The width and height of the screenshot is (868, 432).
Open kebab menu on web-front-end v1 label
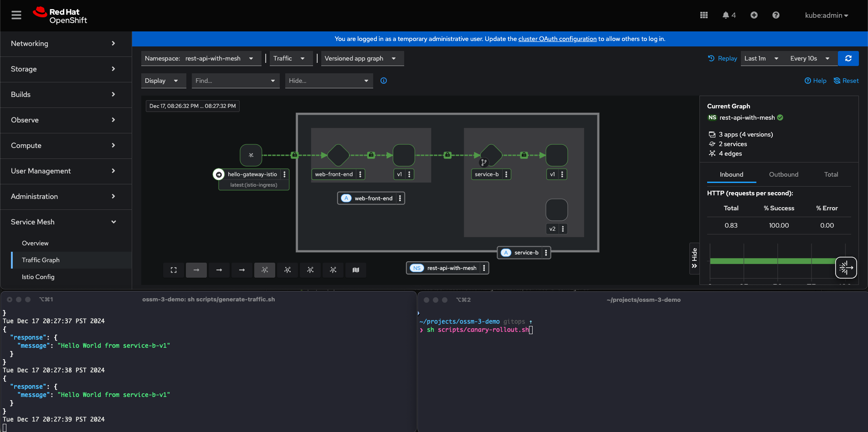409,174
